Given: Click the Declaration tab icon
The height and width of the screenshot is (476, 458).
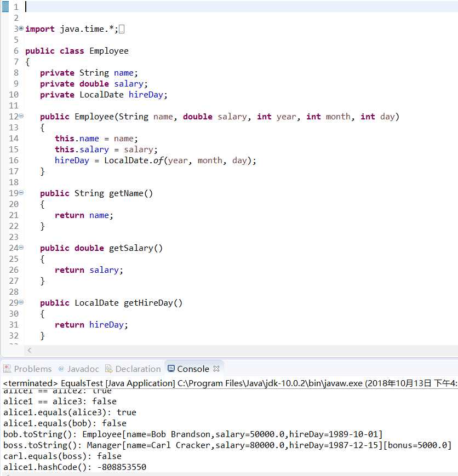Looking at the screenshot, I should (108, 369).
